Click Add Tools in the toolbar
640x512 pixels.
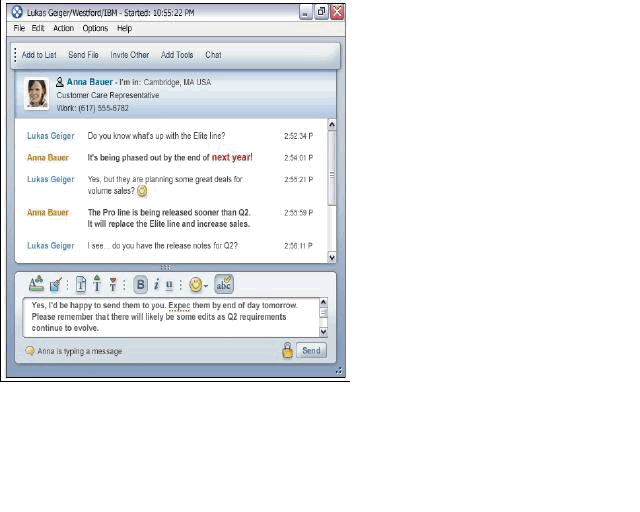click(177, 55)
